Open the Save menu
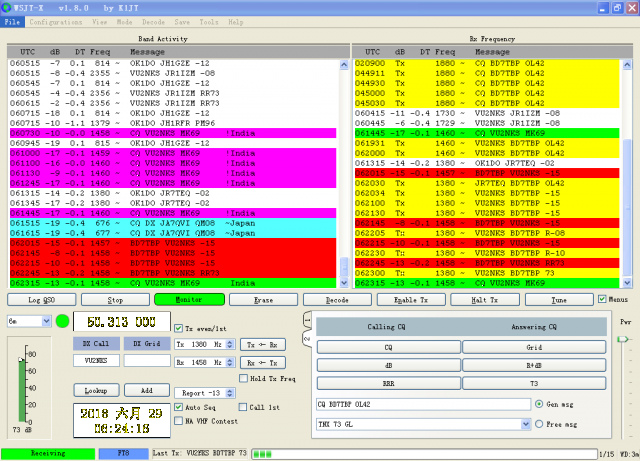The image size is (640, 461). 182,22
